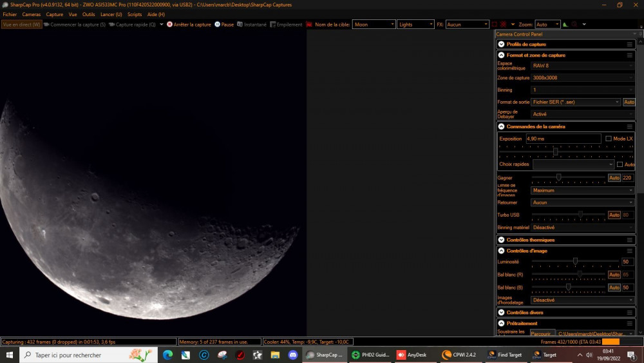Screen dimensions: 644x363
Task: Open File Explorer from the taskbar
Action: pyautogui.click(x=275, y=355)
